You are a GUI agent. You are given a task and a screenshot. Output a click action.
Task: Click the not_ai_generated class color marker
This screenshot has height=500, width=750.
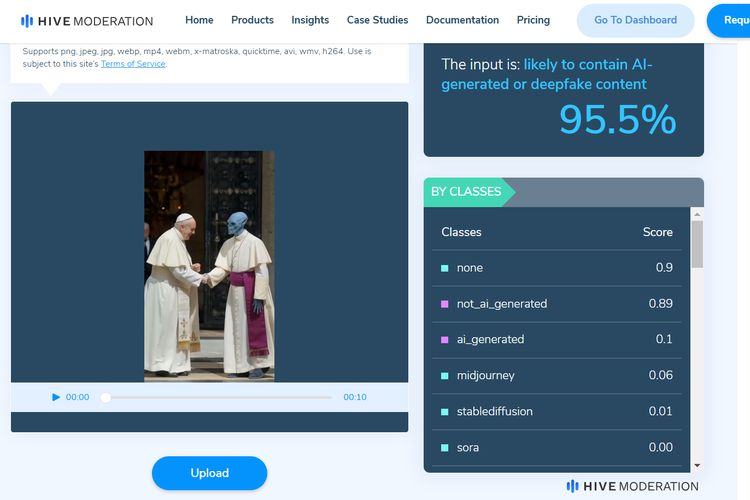[445, 304]
